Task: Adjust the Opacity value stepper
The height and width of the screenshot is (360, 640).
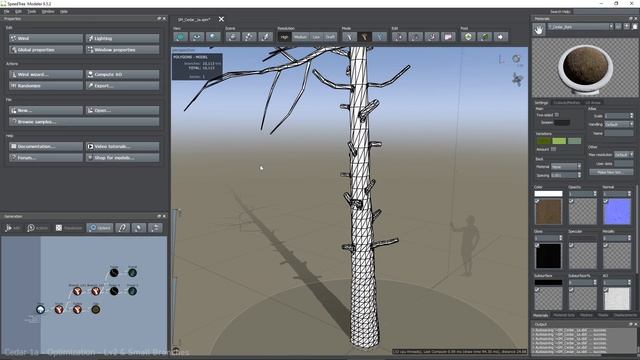Action: pos(594,193)
